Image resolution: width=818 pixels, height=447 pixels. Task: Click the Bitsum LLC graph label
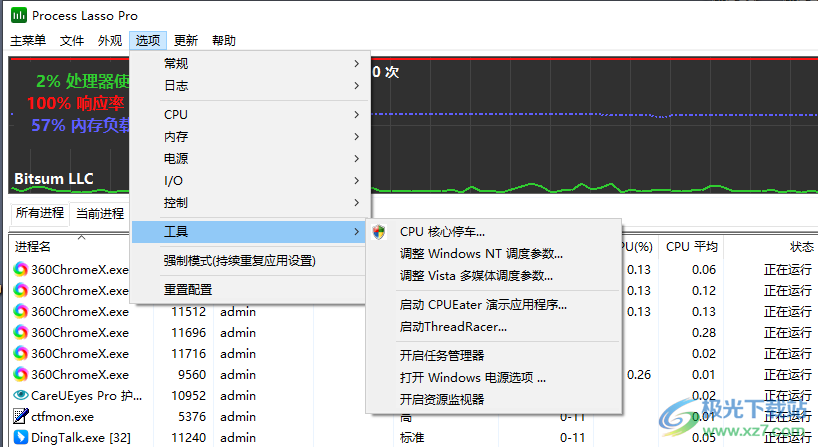click(54, 178)
